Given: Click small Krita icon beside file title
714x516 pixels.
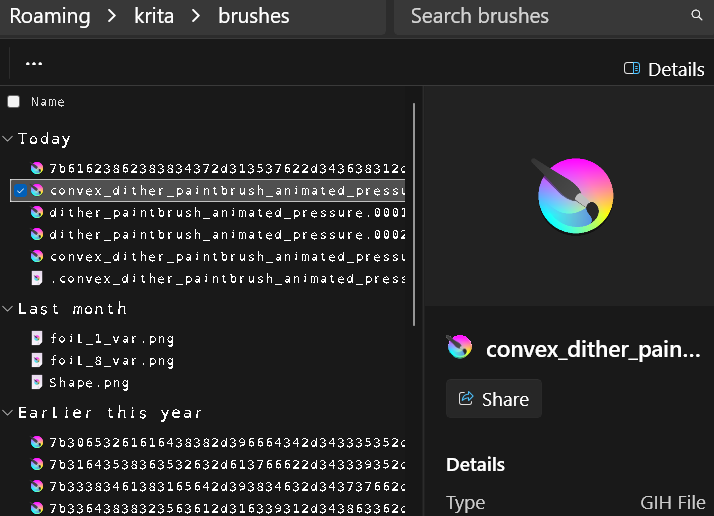Looking at the screenshot, I should point(459,347).
